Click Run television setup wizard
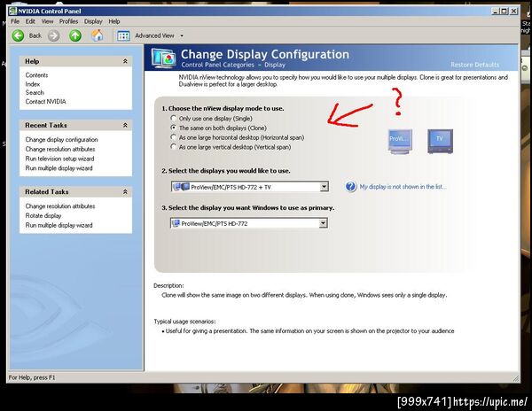Screen dimensions: 532x411 click(59, 159)
